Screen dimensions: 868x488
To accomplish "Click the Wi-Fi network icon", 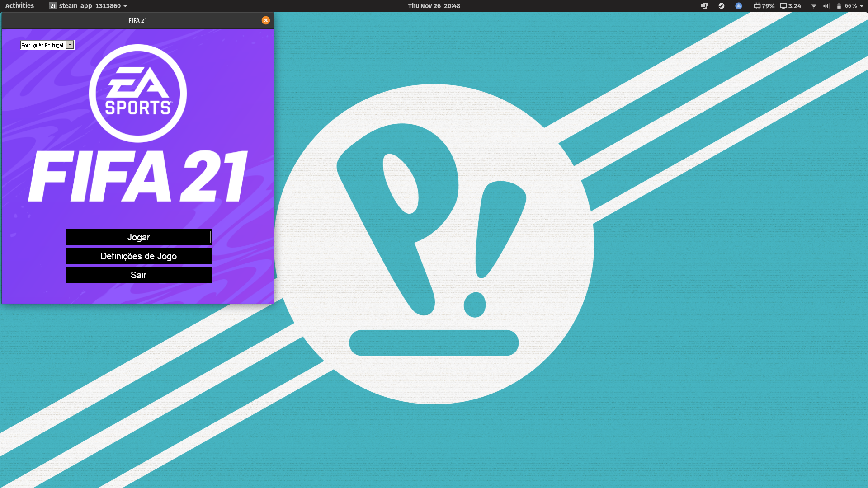I will pyautogui.click(x=814, y=6).
